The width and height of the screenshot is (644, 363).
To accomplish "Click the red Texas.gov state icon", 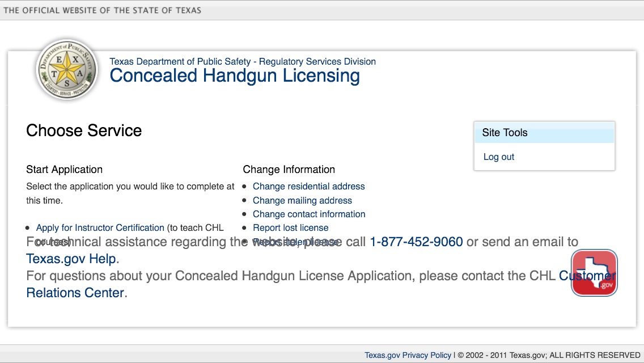I will 594,273.
